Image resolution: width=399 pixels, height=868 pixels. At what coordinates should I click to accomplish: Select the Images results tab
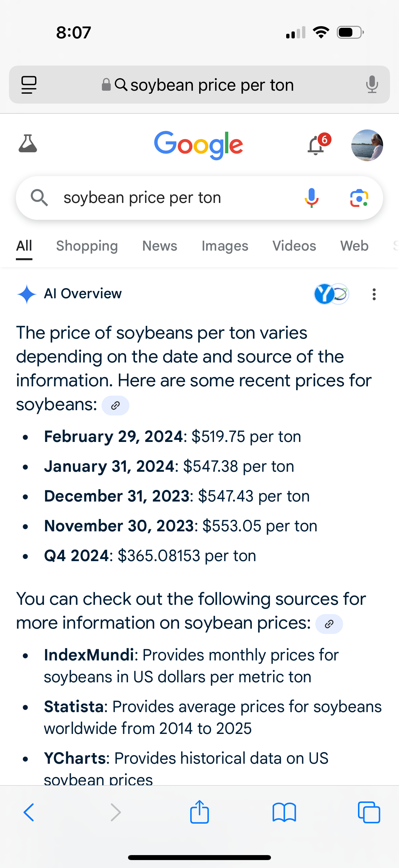[x=225, y=246]
